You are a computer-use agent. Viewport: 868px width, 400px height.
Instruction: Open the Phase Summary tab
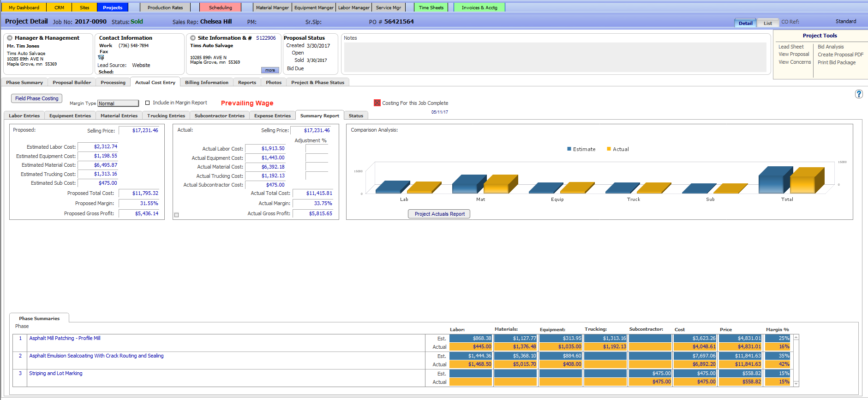[x=24, y=82]
